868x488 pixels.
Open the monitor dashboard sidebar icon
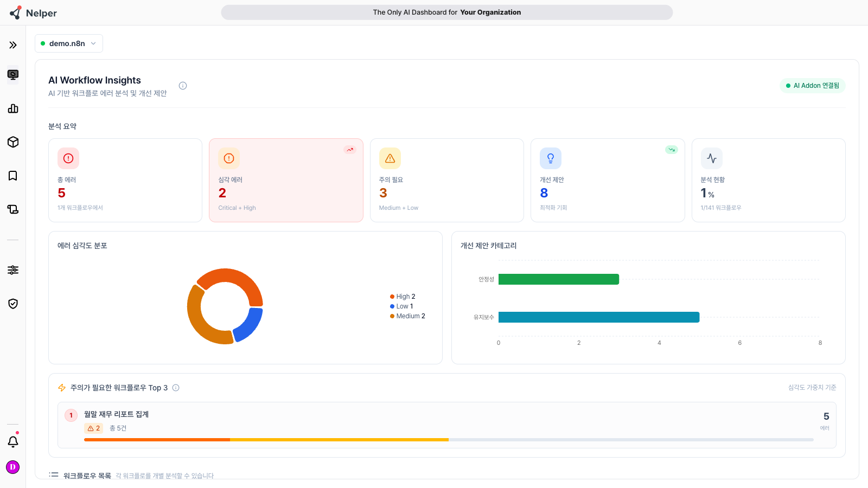click(13, 74)
